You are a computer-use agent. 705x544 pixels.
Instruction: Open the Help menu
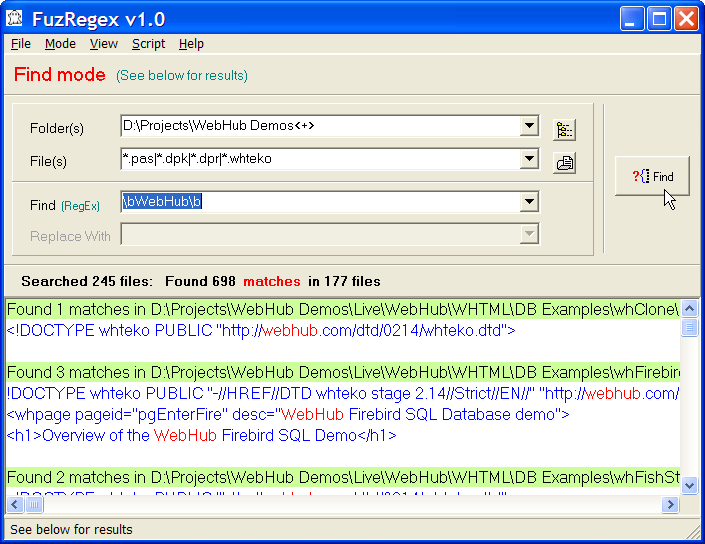pyautogui.click(x=191, y=44)
